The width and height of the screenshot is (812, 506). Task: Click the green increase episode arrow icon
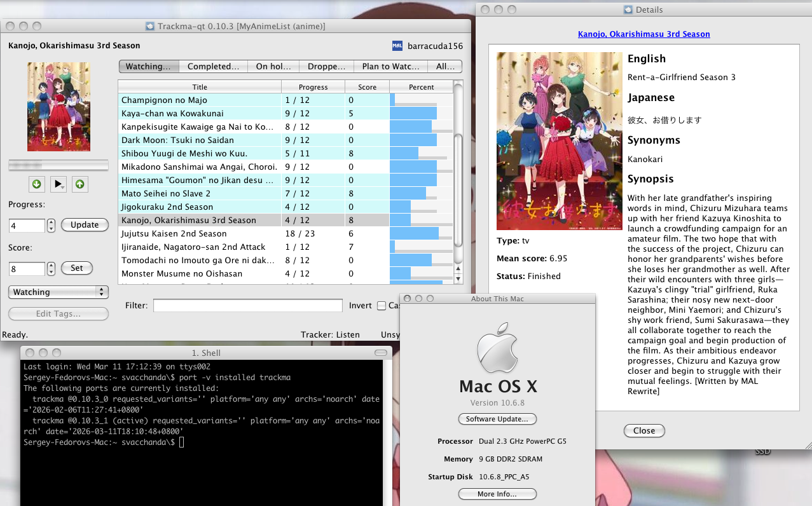click(x=80, y=184)
